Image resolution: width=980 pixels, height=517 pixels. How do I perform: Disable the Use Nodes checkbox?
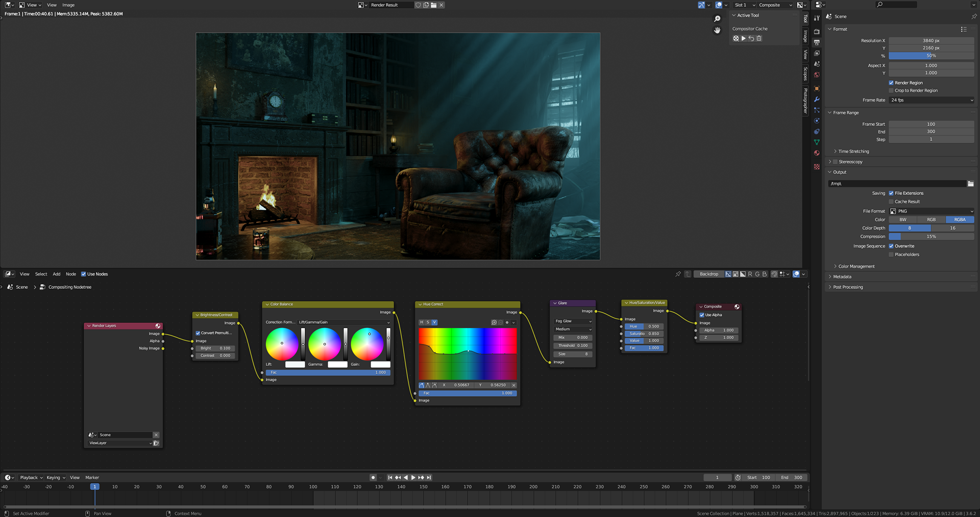84,274
